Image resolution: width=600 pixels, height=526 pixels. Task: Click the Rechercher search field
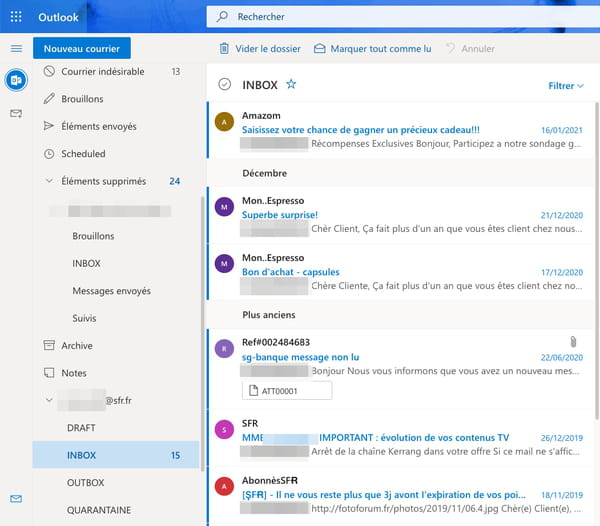[x=403, y=16]
